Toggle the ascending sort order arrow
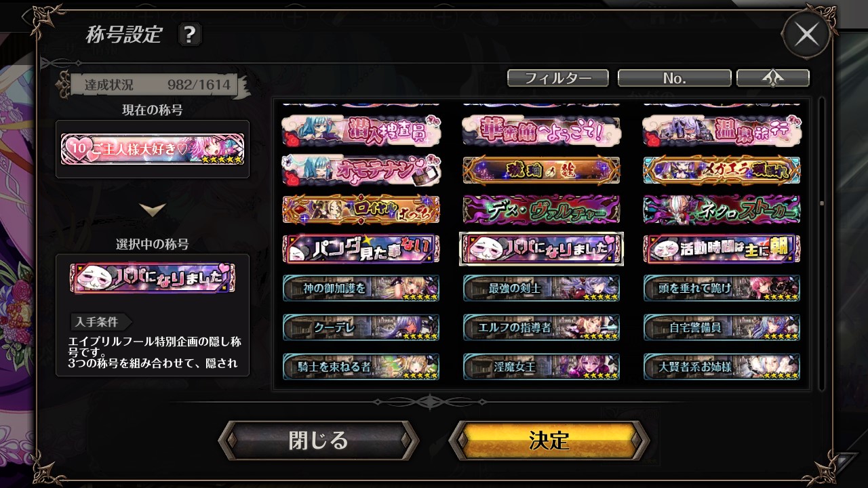The height and width of the screenshot is (488, 868). coord(773,79)
